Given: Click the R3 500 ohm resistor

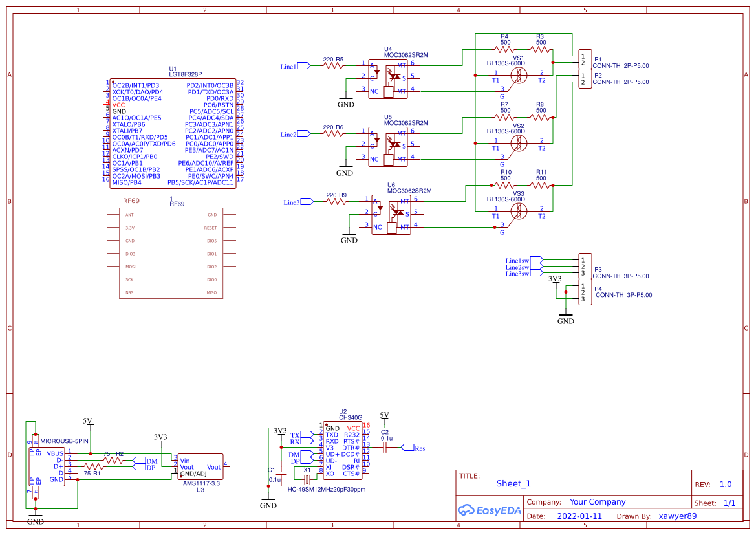Looking at the screenshot, I should coord(541,49).
